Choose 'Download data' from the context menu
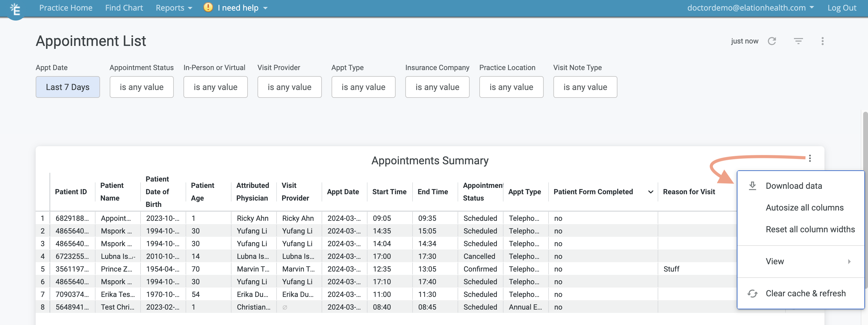Viewport: 868px width, 325px height. pos(794,185)
